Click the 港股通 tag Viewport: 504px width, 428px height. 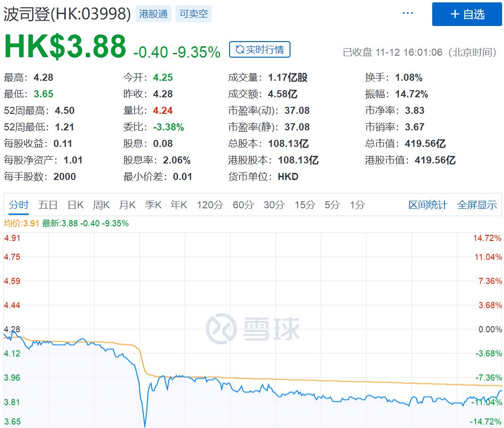[153, 14]
